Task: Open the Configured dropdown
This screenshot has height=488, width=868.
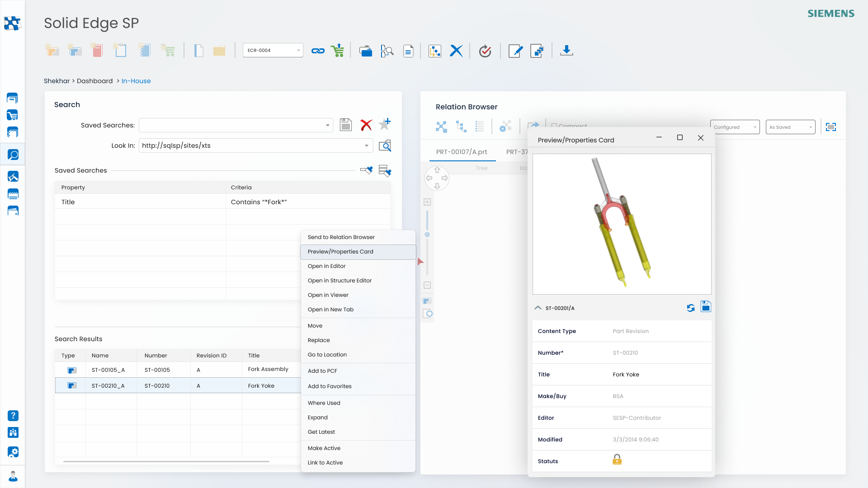Action: (x=735, y=127)
